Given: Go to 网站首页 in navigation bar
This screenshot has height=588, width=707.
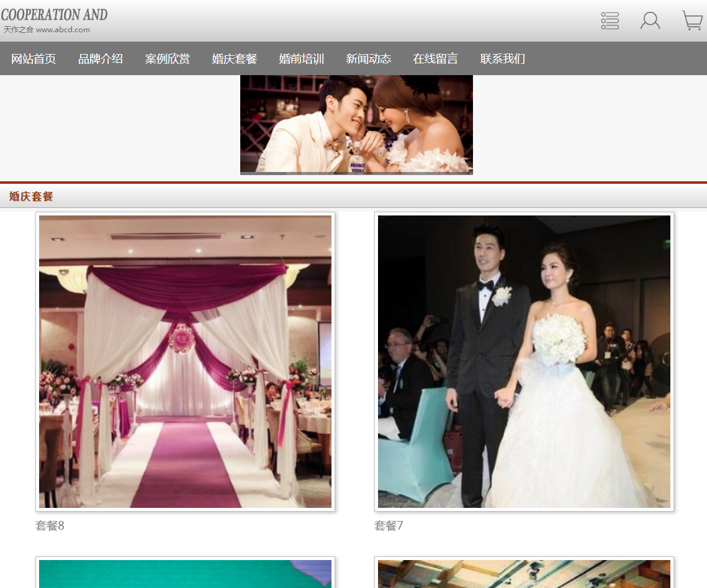Looking at the screenshot, I should pyautogui.click(x=34, y=58).
